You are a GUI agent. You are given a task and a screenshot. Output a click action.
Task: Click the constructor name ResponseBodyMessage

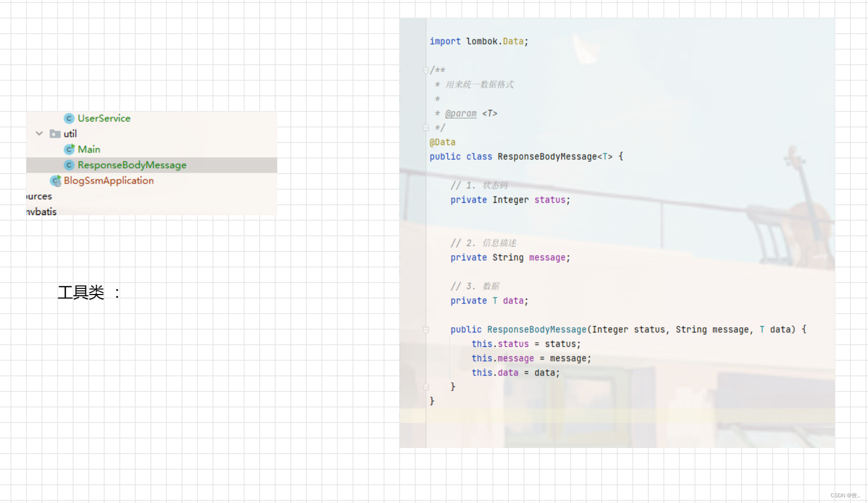(537, 329)
